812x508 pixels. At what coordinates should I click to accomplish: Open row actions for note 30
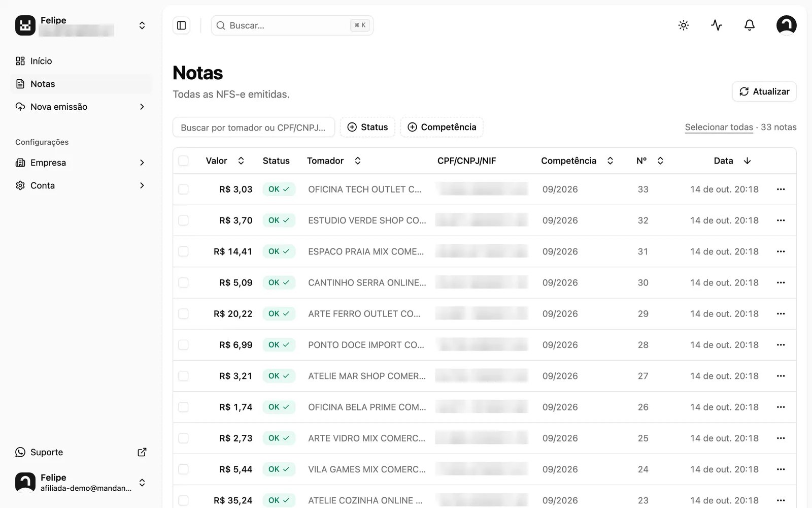click(781, 282)
